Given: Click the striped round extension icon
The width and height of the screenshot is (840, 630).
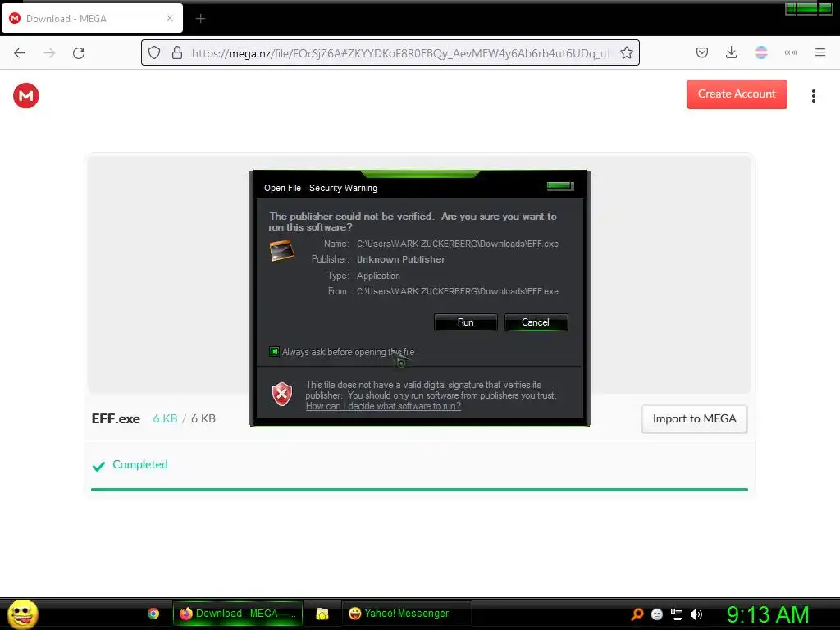Looking at the screenshot, I should pyautogui.click(x=760, y=52).
